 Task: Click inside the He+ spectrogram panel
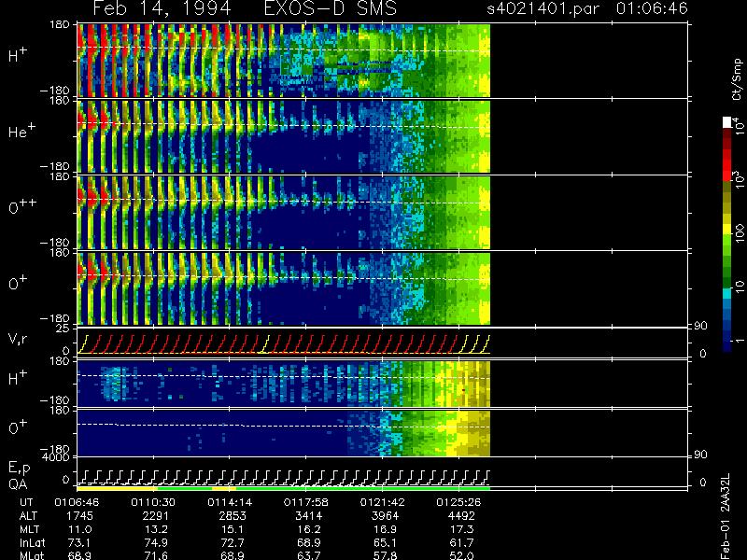[284, 136]
